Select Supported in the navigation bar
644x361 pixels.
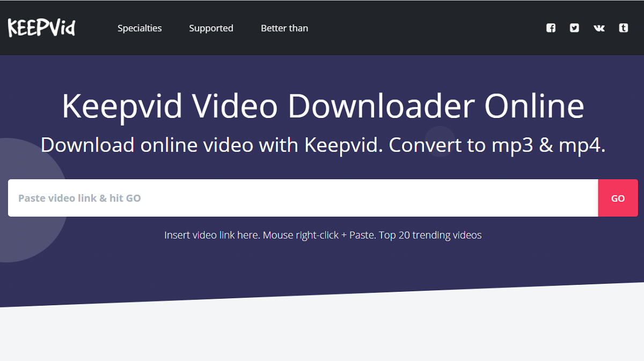211,28
